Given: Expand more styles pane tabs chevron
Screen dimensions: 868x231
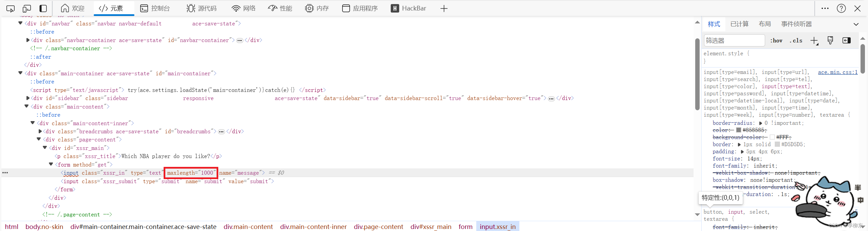Looking at the screenshot, I should coord(856,24).
